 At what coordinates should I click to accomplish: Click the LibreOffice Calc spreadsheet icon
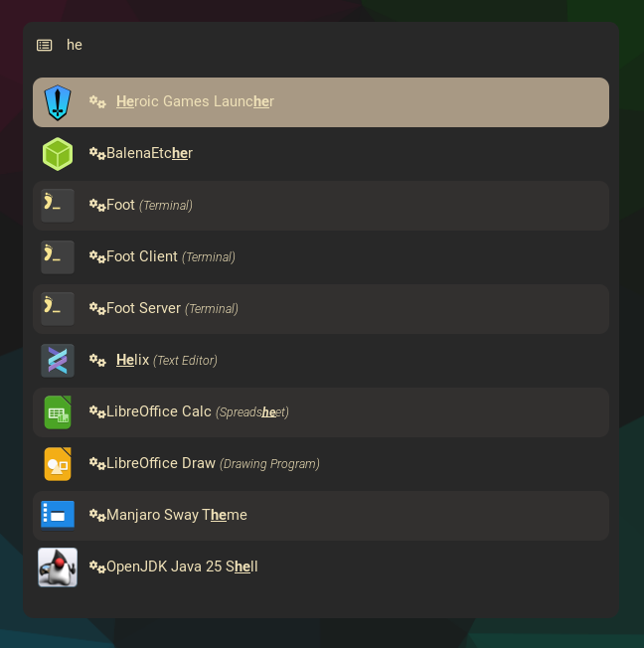click(58, 412)
